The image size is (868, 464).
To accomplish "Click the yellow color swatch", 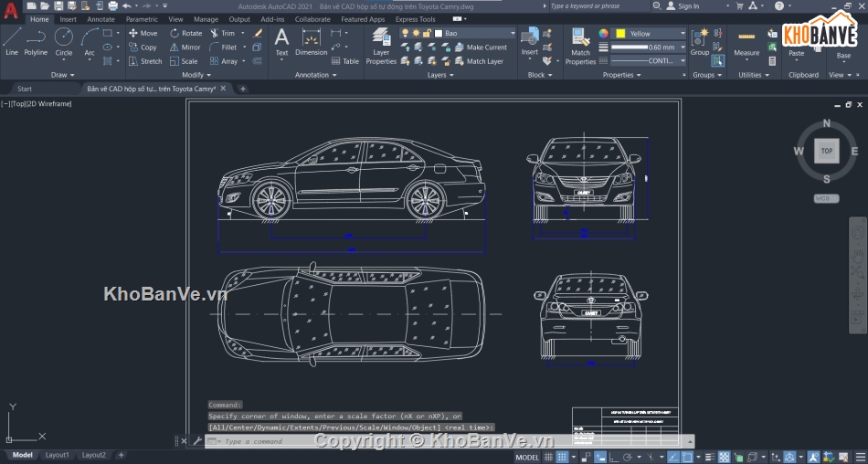I will [x=620, y=33].
